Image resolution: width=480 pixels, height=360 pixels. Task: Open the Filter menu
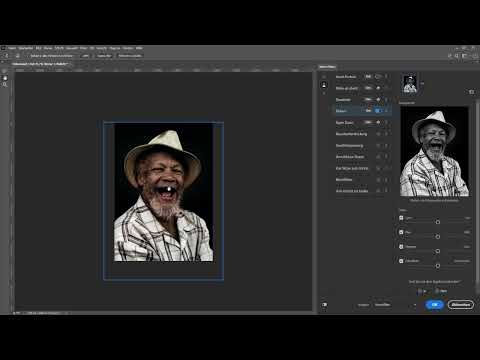tap(83, 48)
